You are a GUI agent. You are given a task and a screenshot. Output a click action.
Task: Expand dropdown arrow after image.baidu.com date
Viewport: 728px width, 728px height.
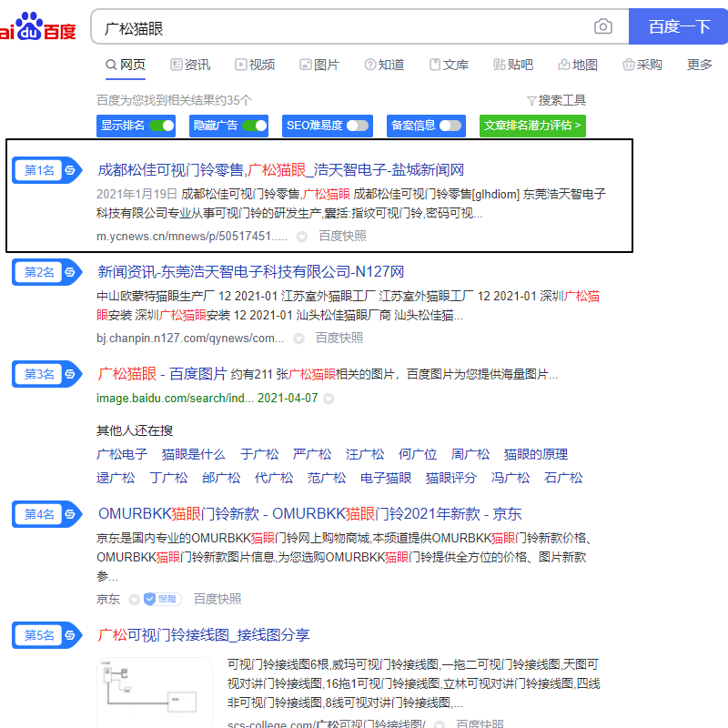(x=329, y=399)
